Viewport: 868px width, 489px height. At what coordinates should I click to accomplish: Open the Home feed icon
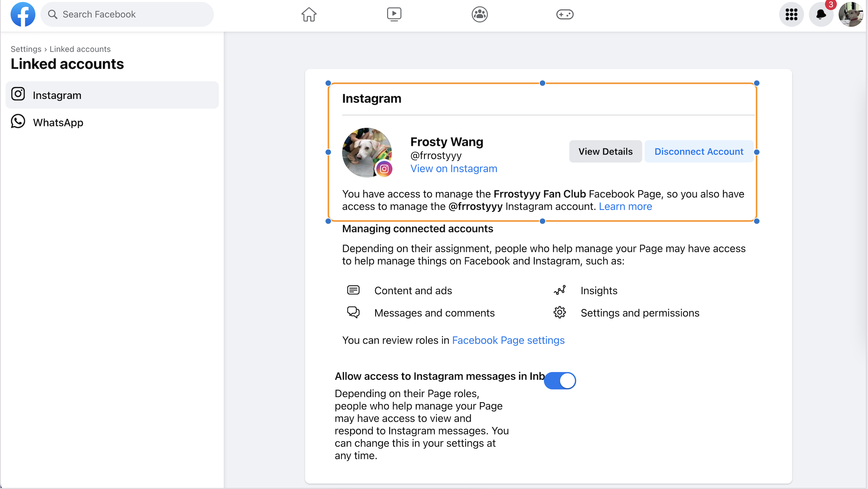pos(309,14)
